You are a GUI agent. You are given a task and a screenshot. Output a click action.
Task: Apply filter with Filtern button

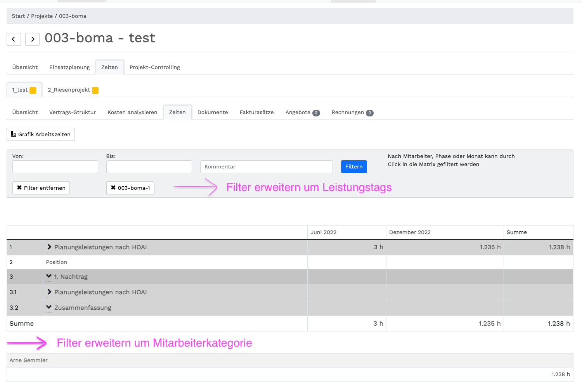353,167
